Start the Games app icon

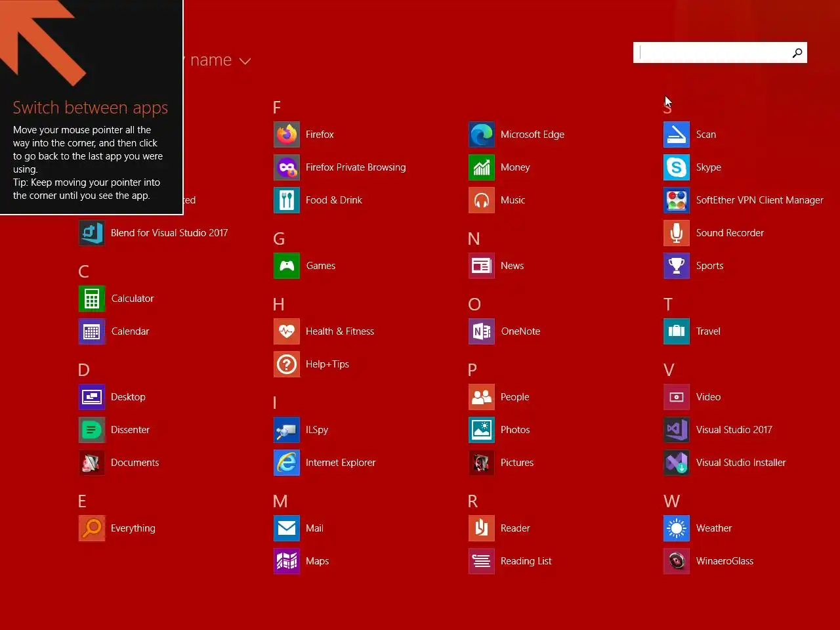(287, 266)
